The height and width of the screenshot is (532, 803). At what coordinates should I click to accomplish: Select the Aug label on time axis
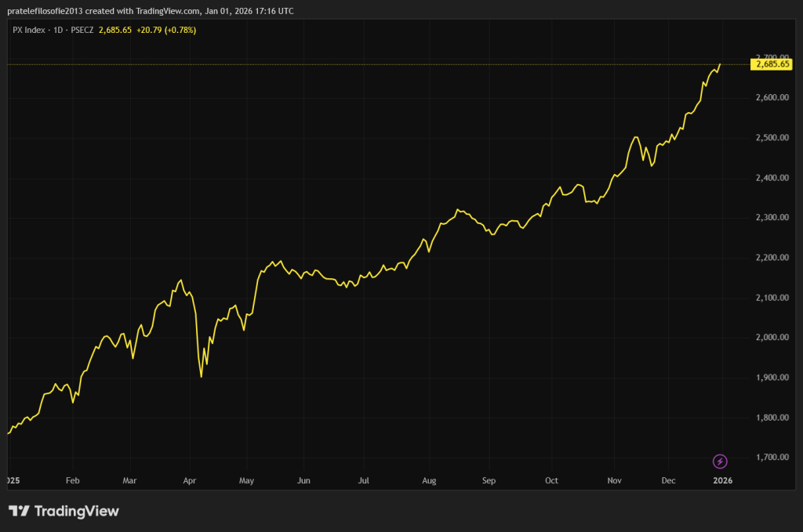click(428, 480)
